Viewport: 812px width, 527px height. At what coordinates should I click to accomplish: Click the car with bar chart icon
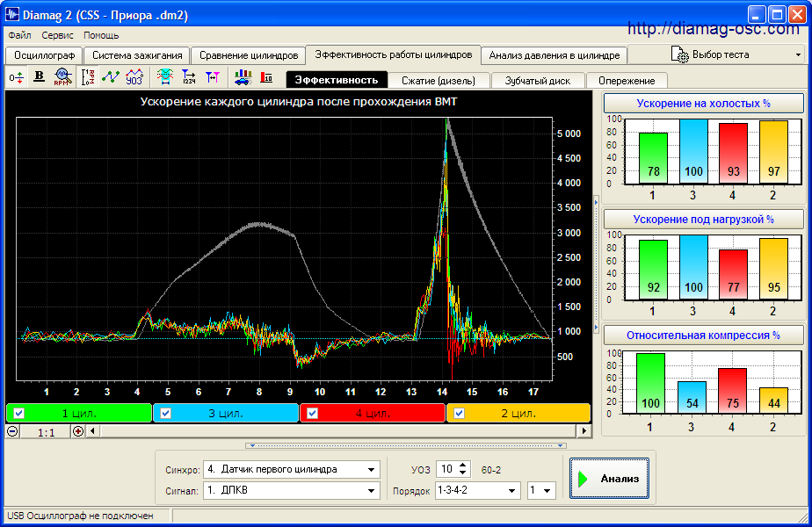point(243,77)
